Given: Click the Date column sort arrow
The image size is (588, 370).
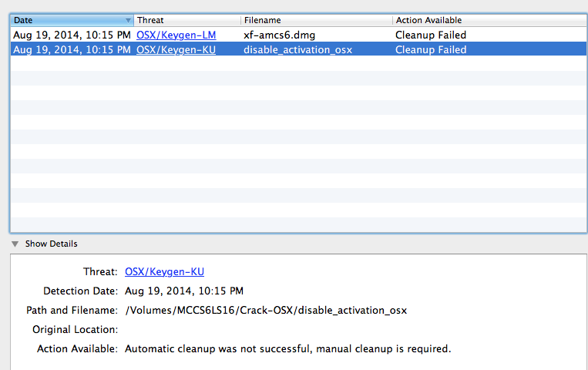Looking at the screenshot, I should (x=128, y=20).
